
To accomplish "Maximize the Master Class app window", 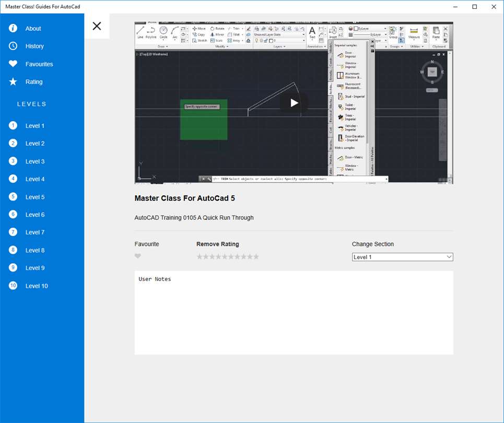I will pyautogui.click(x=474, y=7).
